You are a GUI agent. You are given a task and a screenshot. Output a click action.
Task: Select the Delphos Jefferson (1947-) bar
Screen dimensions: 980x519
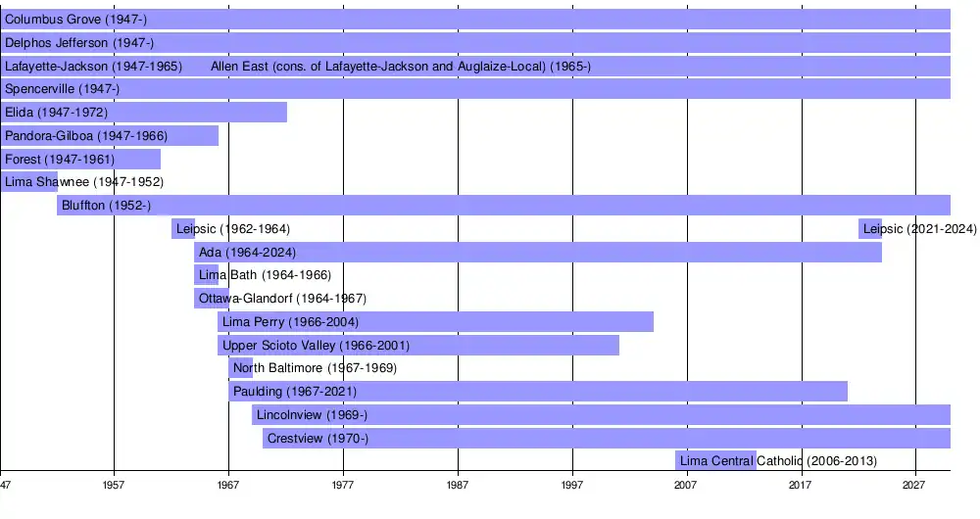click(475, 42)
